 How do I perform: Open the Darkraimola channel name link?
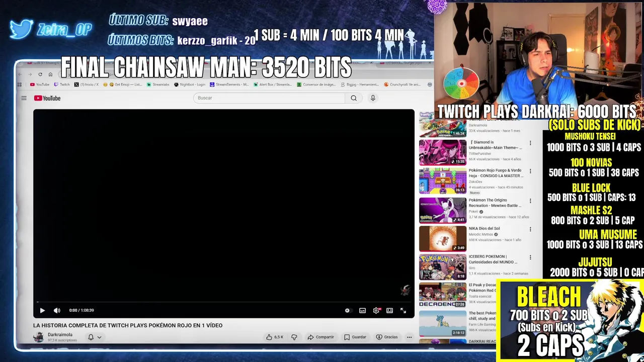pos(60,335)
